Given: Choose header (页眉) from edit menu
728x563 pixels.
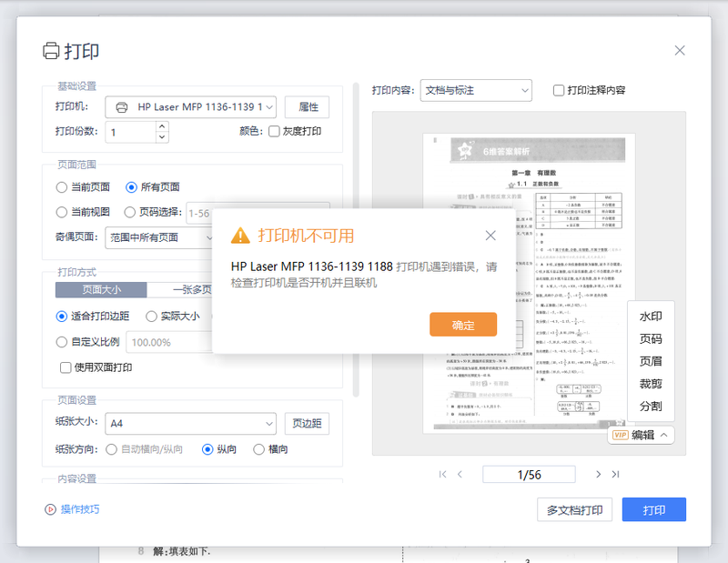Looking at the screenshot, I should coord(651,361).
